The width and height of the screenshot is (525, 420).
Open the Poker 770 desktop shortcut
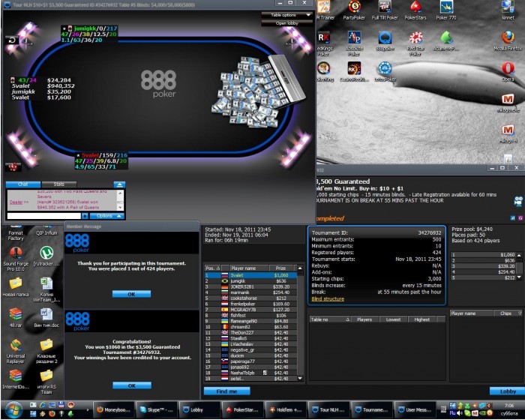446,10
